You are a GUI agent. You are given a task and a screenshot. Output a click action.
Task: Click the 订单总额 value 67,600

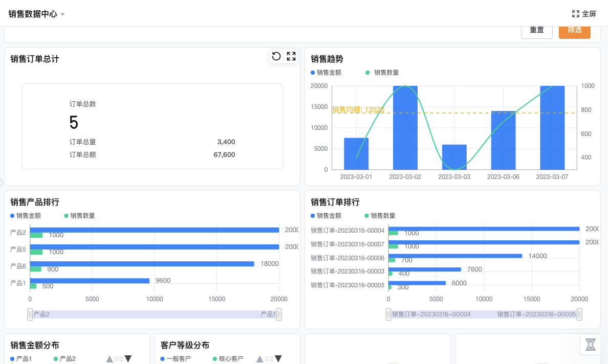point(224,155)
